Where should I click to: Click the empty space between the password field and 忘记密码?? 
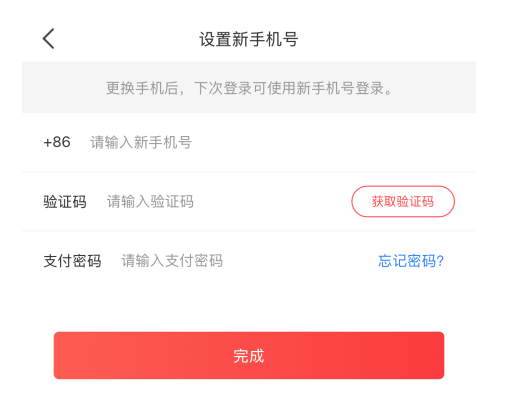[300, 261]
